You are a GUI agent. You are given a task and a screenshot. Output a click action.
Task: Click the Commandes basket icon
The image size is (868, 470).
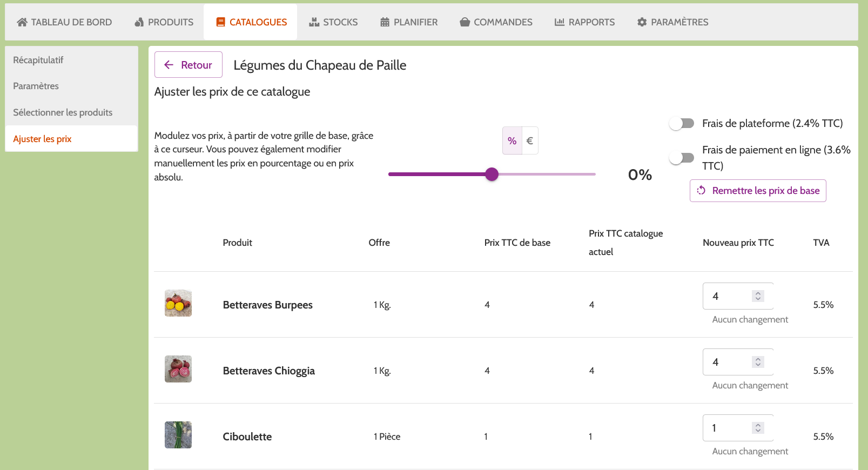click(x=465, y=22)
